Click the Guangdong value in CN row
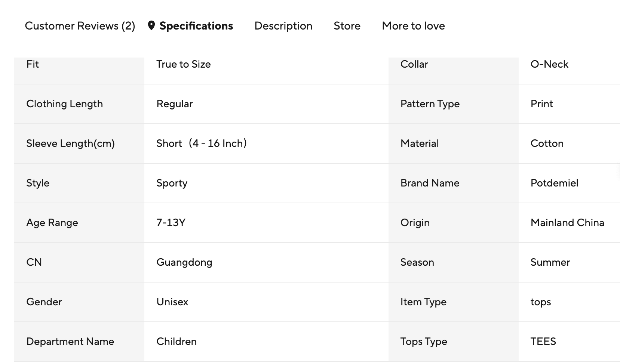The height and width of the screenshot is (364, 620). coord(184,262)
